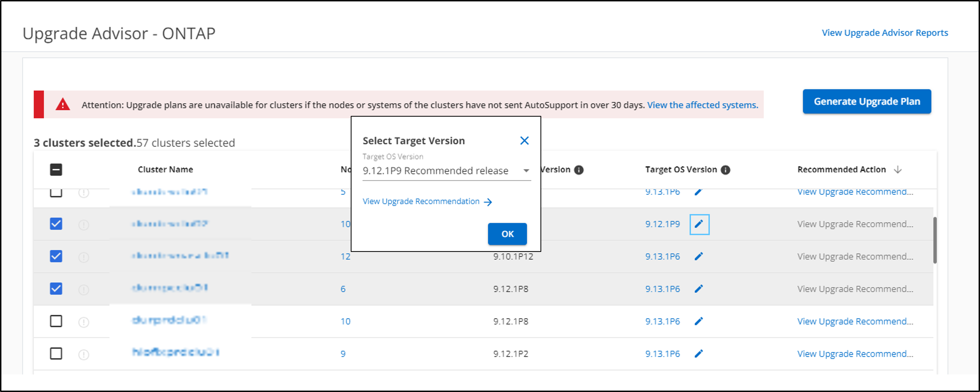980x392 pixels.
Task: Click alert icon in last cluster row
Action: tap(84, 354)
